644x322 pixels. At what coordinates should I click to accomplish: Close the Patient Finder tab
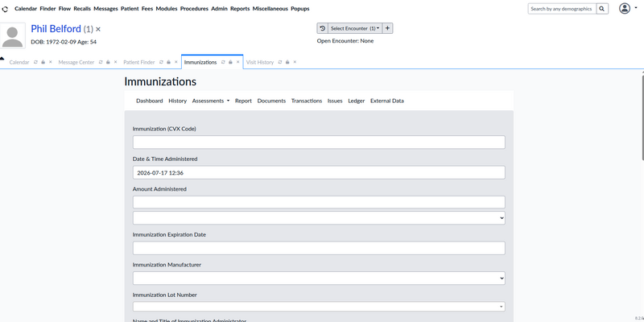pyautogui.click(x=176, y=62)
